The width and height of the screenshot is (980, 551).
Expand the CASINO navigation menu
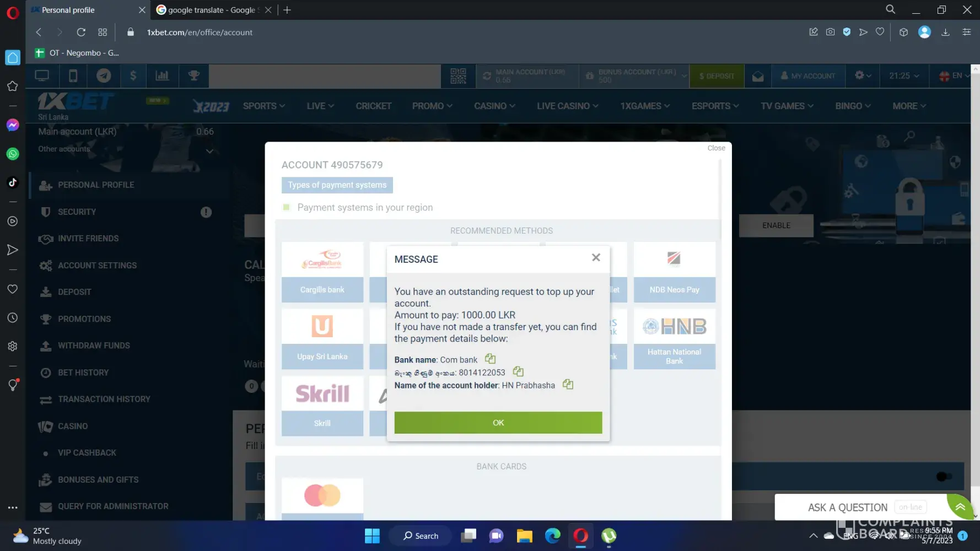click(494, 106)
